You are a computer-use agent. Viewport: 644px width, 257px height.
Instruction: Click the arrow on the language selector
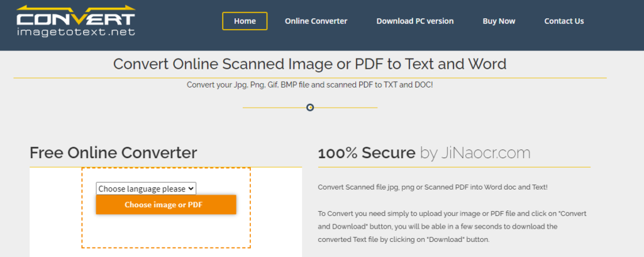pyautogui.click(x=191, y=188)
